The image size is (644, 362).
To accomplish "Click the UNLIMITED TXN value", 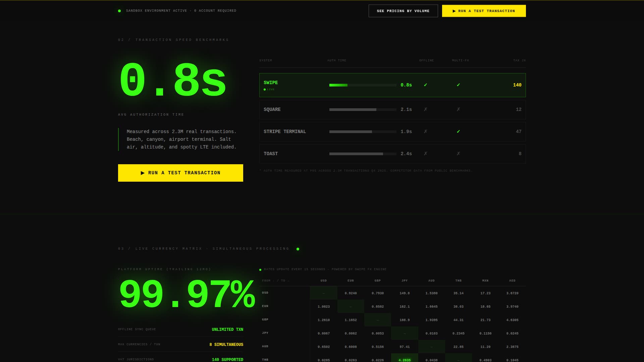I will 227,330.
